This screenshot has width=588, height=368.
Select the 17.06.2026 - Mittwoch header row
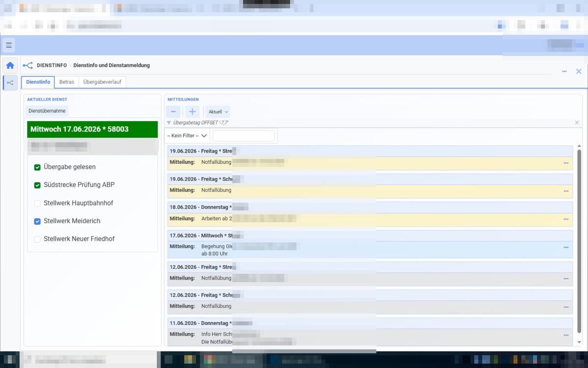point(370,236)
